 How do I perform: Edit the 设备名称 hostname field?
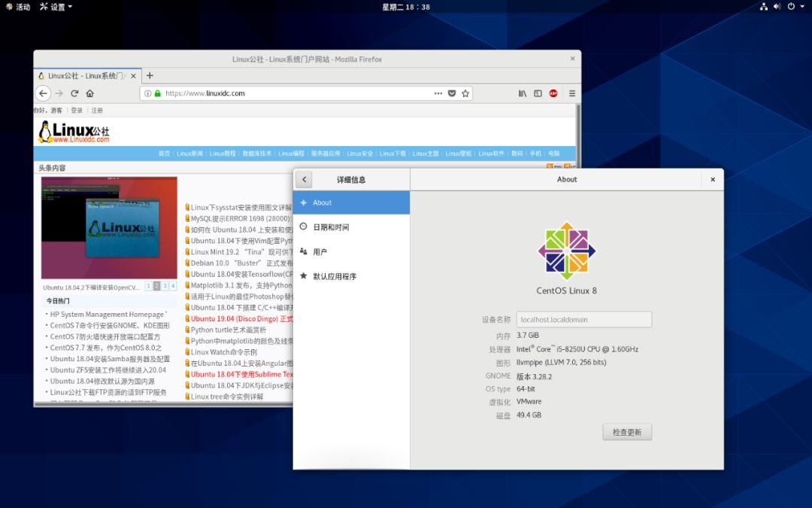pos(584,319)
